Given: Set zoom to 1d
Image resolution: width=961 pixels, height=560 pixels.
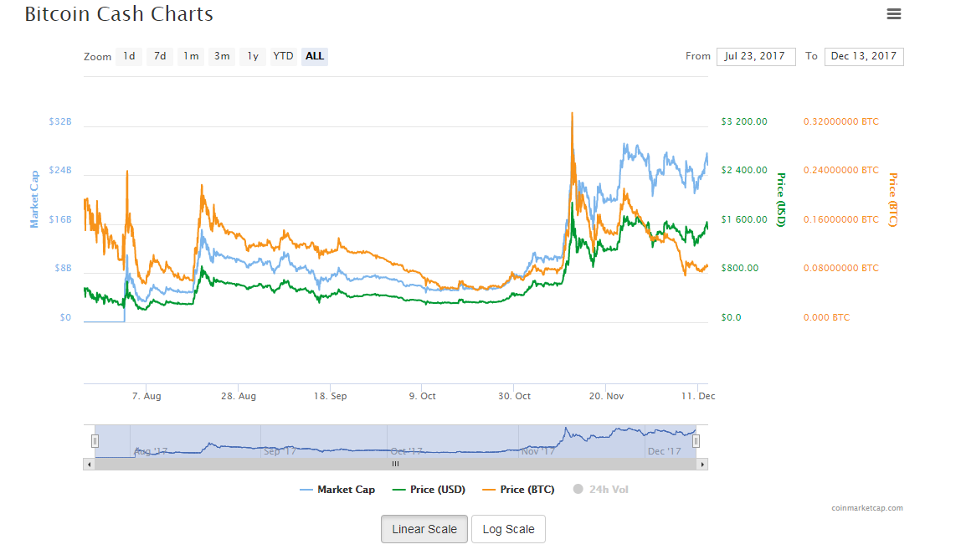Looking at the screenshot, I should (x=129, y=56).
